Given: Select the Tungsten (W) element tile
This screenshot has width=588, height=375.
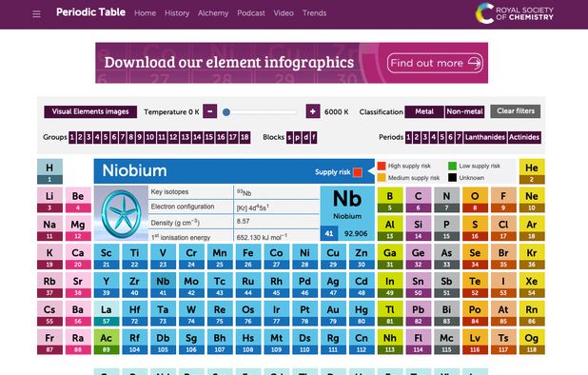Looking at the screenshot, I should coord(191,313).
